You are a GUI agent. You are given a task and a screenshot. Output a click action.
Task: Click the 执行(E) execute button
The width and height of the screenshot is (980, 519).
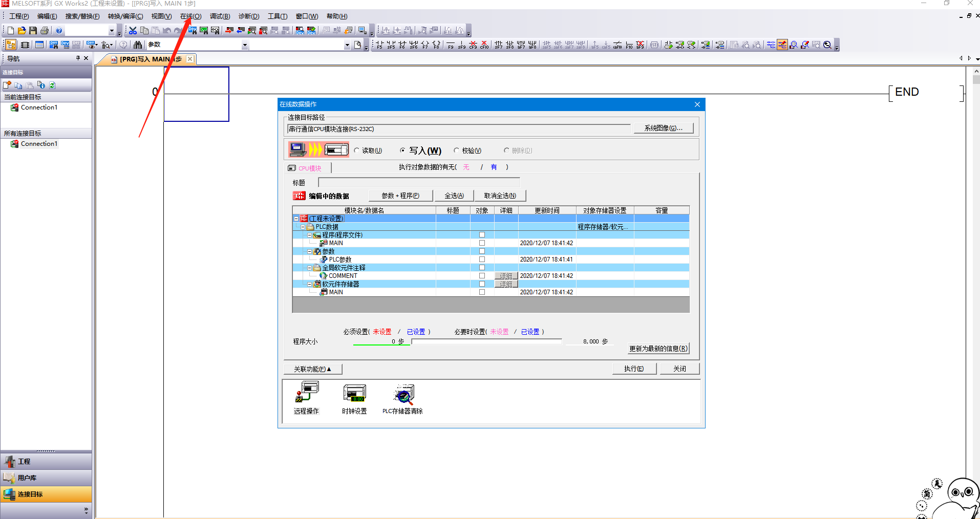point(634,369)
